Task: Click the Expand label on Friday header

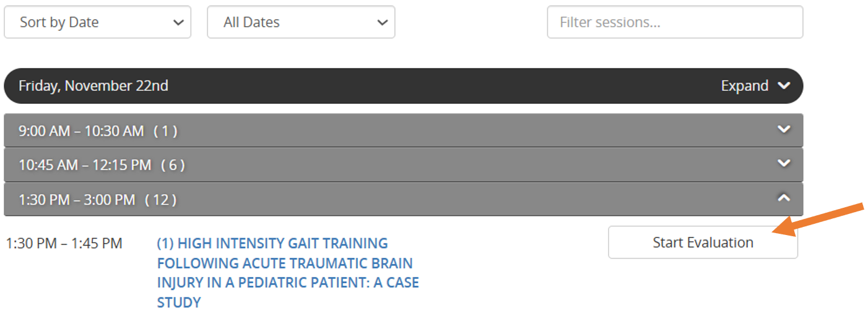Action: (745, 86)
